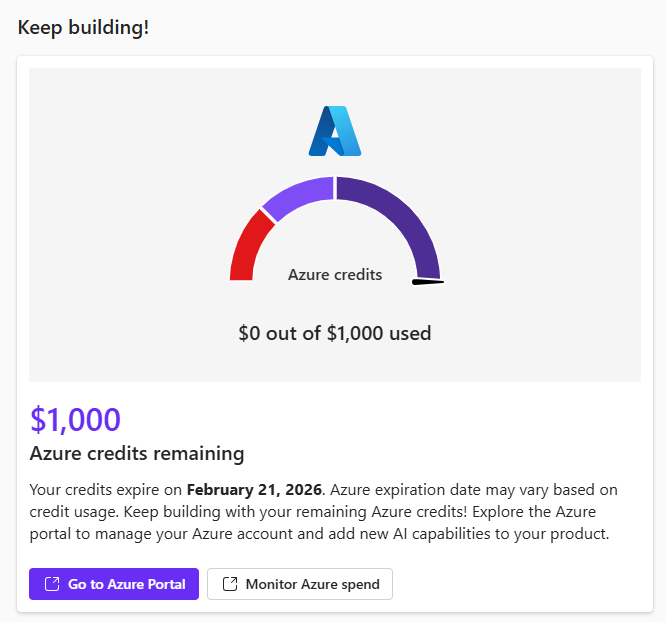
Task: Click the Azure logo icon
Action: tap(335, 131)
